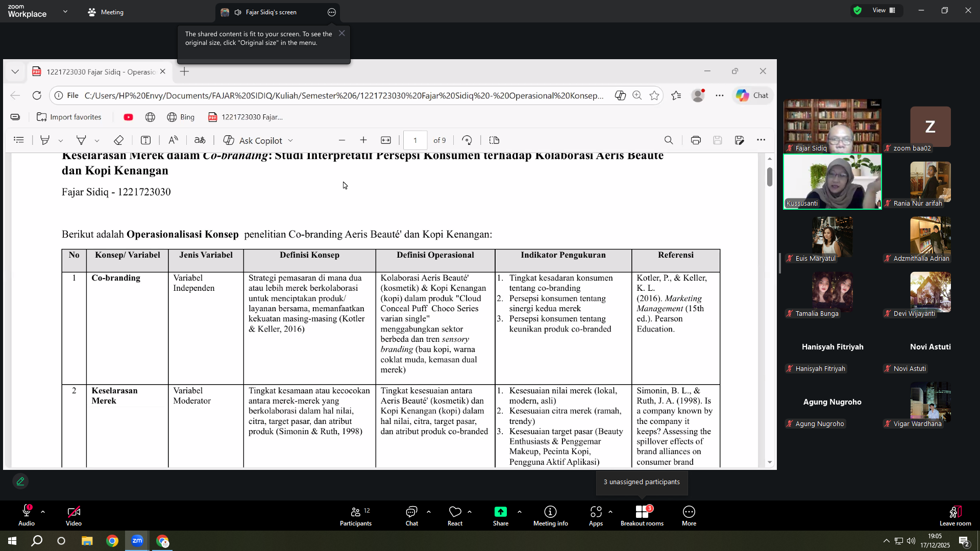Select Fajar Sidiq's video thumbnail
Viewport: 980px width, 551px height.
pos(832,126)
